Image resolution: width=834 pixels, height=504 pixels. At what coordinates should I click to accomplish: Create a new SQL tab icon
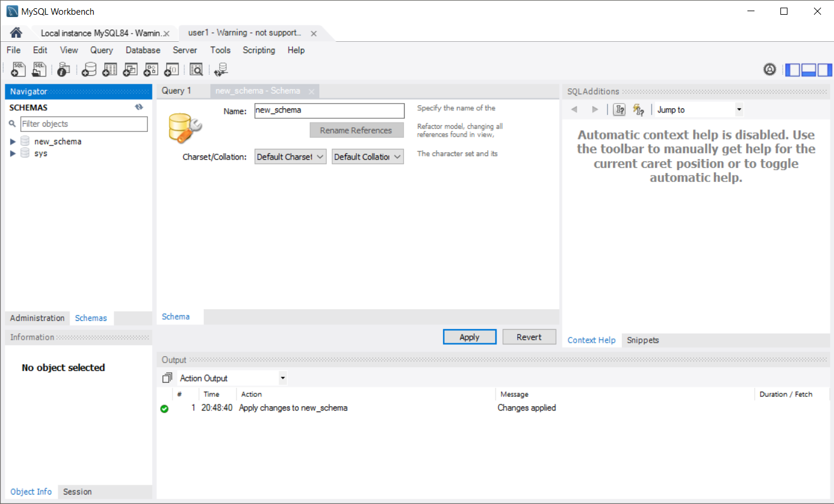pos(18,69)
